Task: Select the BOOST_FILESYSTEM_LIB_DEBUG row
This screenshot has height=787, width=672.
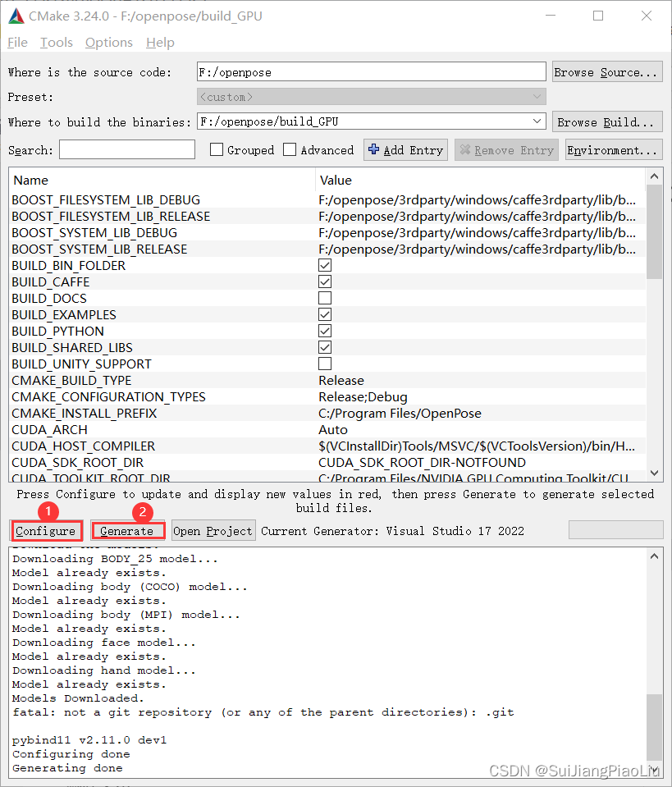Action: (x=327, y=199)
